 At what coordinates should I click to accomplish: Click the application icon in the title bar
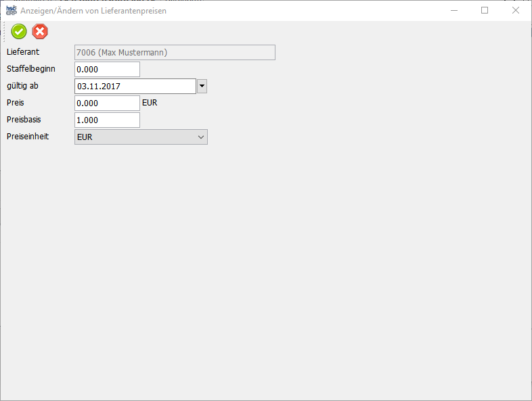(x=11, y=11)
